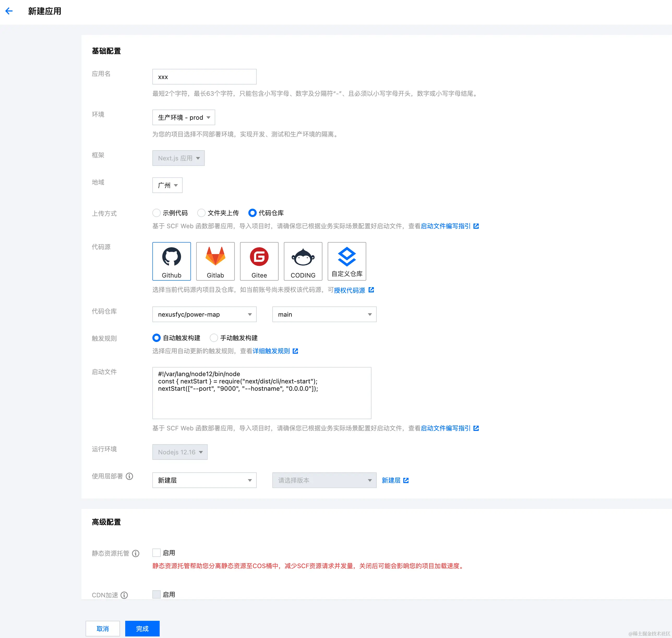Open the branch dropdown showing main
The image size is (672, 638).
324,314
